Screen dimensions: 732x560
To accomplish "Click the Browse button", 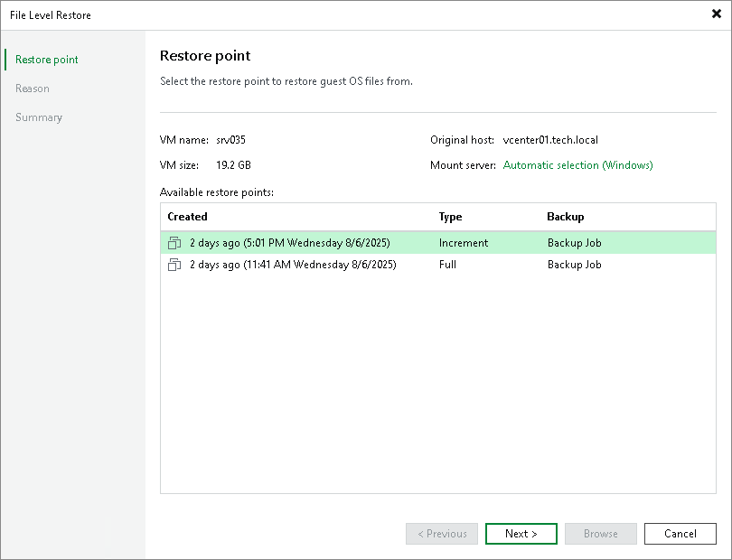I will click(x=600, y=534).
